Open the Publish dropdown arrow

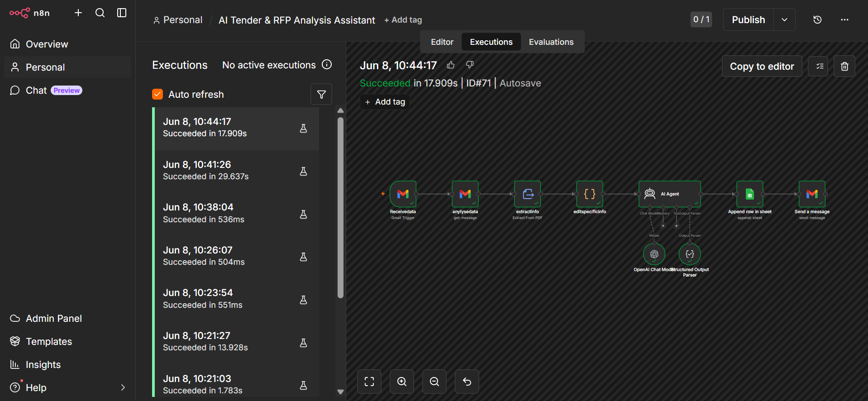785,19
